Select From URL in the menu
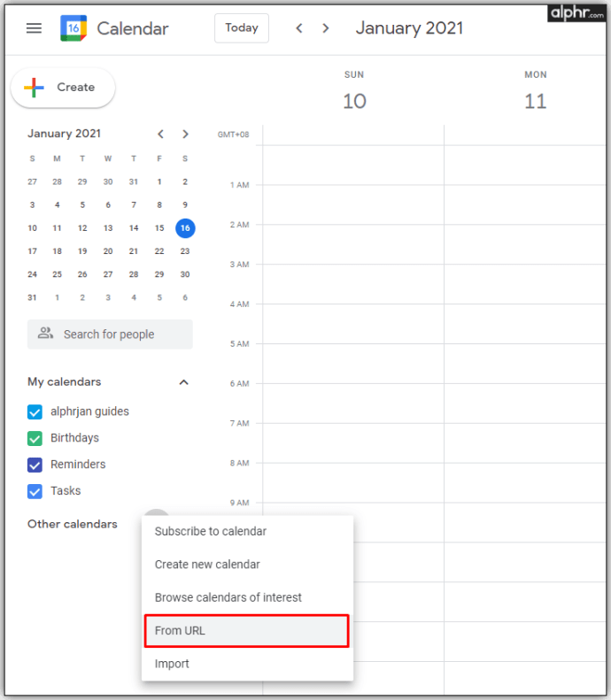The image size is (611, 700). 247,630
